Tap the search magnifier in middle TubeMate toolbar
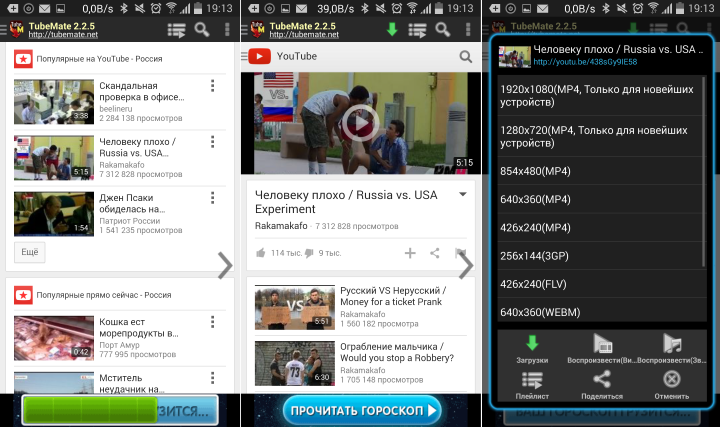This screenshot has width=720, height=427. point(443,30)
